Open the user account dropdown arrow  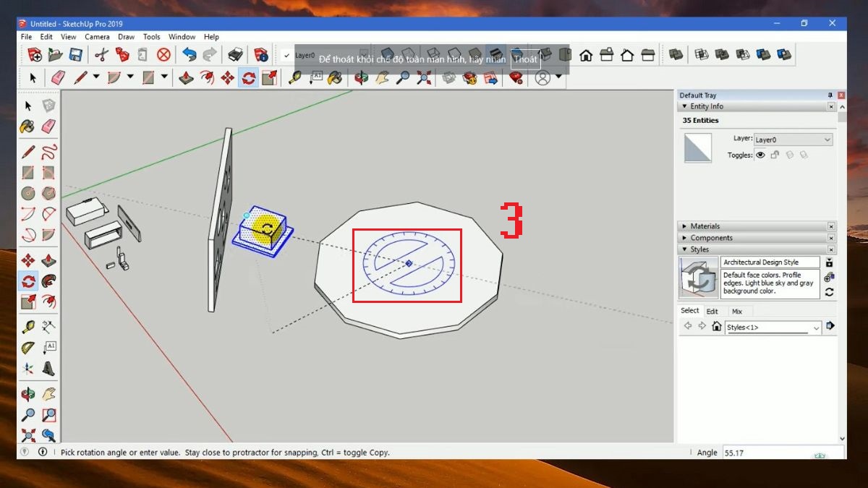tap(559, 77)
